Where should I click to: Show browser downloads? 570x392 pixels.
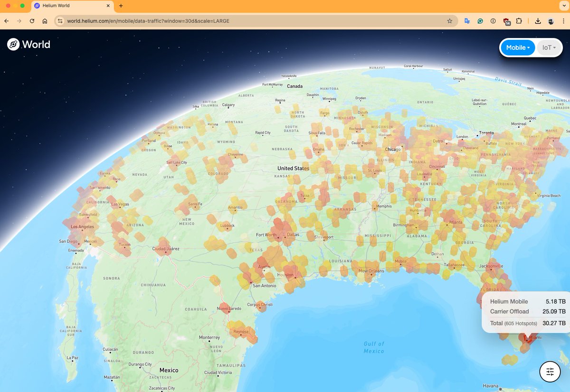(538, 21)
